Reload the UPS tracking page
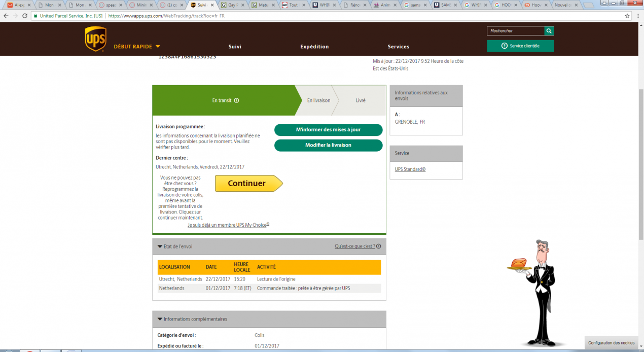The image size is (644, 352). coord(25,16)
